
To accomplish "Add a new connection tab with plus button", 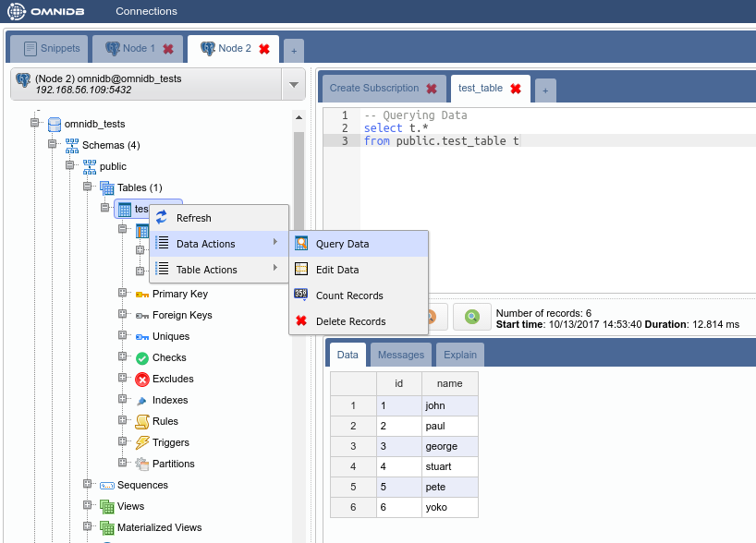I will point(292,51).
